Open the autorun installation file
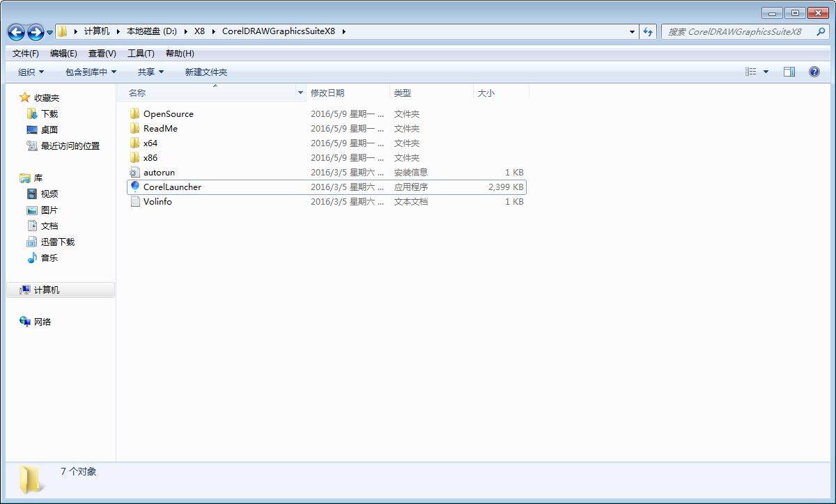 pos(160,172)
